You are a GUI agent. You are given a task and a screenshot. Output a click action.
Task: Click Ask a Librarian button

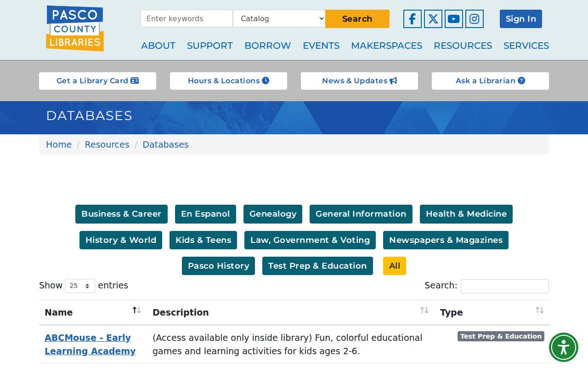pyautogui.click(x=490, y=81)
